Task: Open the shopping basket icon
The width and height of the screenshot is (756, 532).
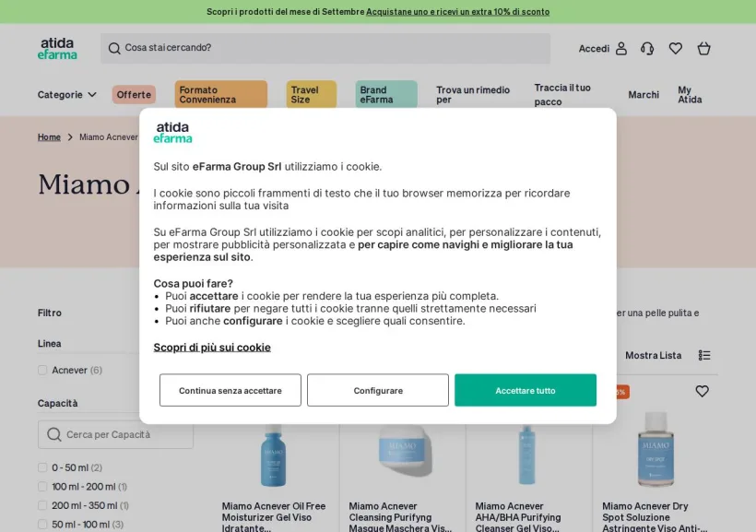Action: [704, 48]
